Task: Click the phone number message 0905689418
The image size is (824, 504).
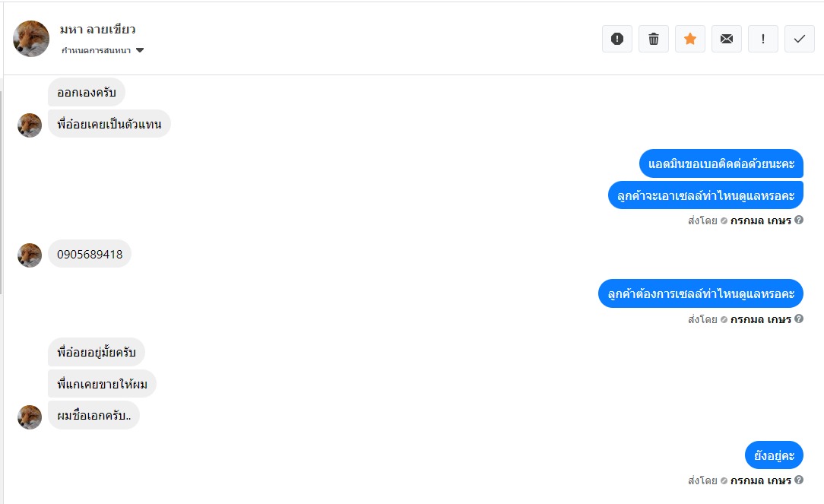Action: click(x=90, y=254)
